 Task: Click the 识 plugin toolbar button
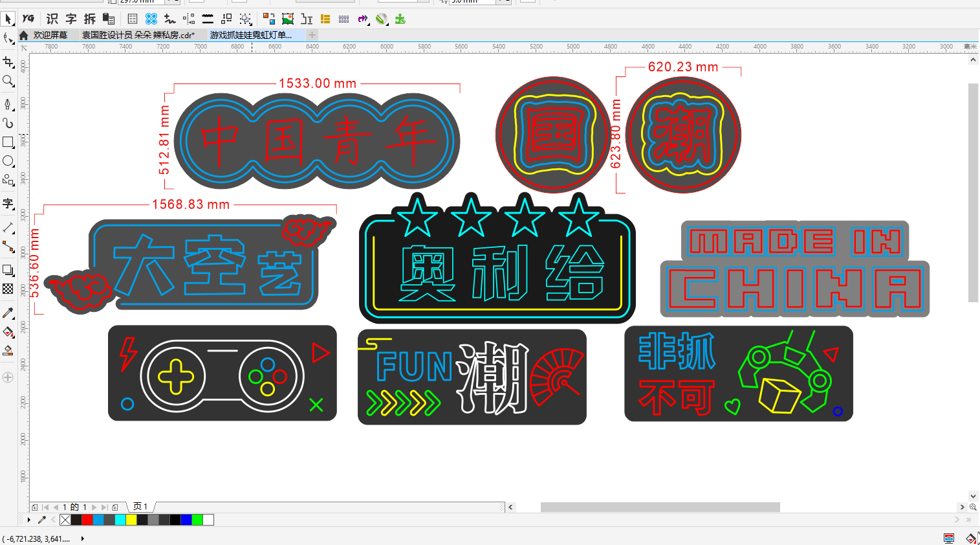[x=52, y=19]
